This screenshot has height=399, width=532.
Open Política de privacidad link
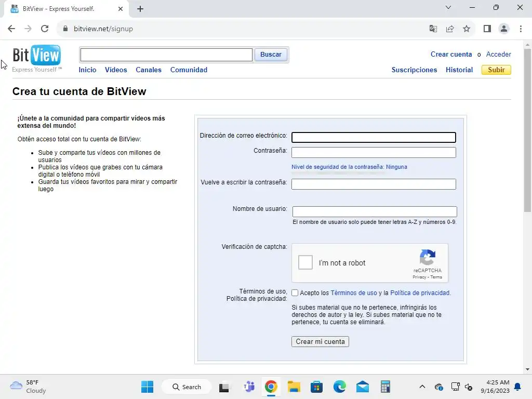(420, 293)
